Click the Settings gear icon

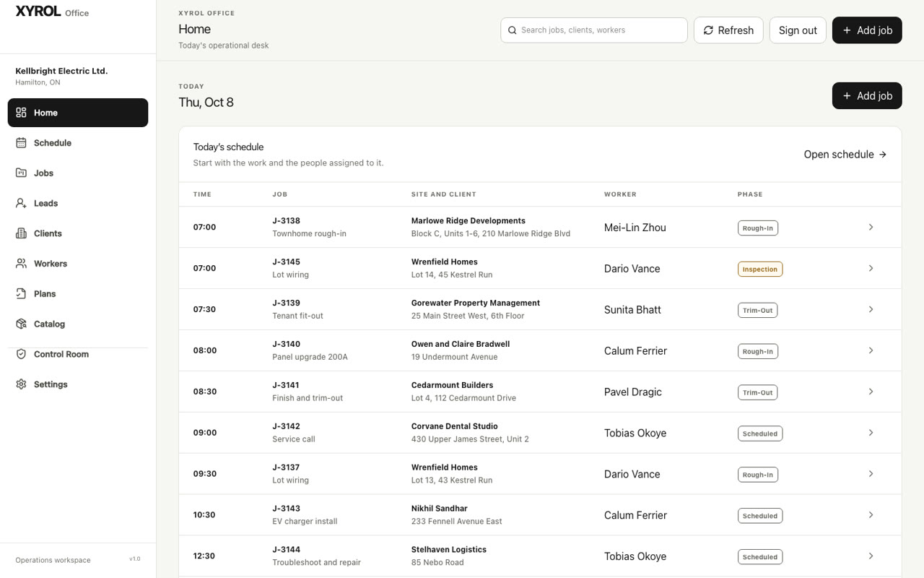[21, 384]
